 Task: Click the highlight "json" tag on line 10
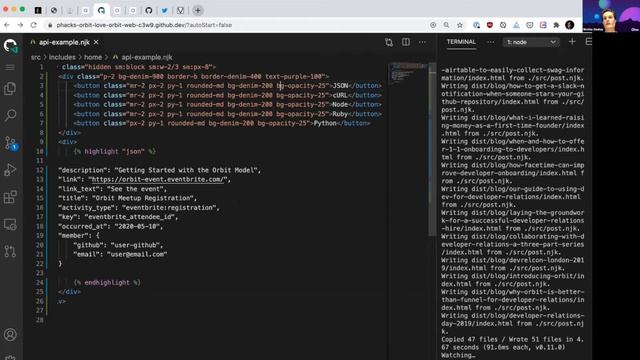click(115, 151)
